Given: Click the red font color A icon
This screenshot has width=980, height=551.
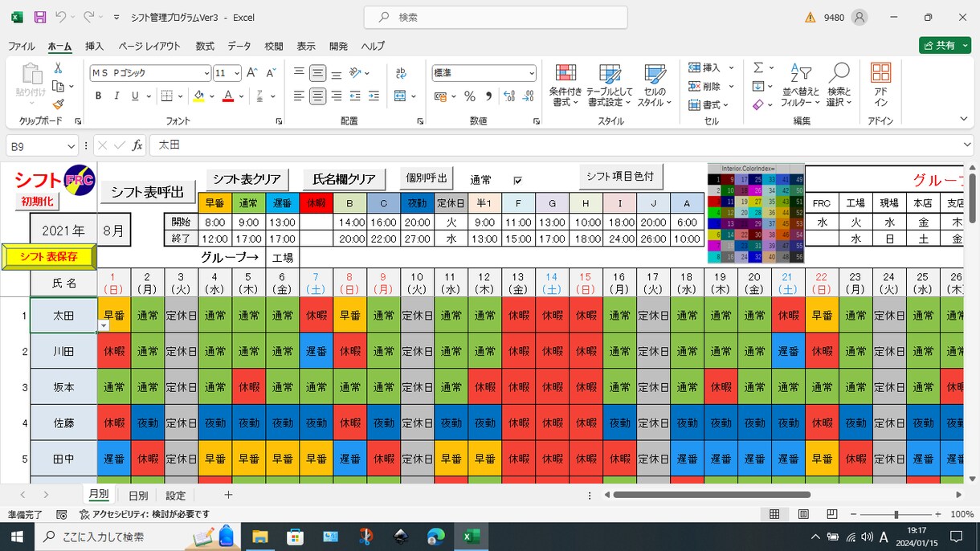Looking at the screenshot, I should click(x=228, y=96).
